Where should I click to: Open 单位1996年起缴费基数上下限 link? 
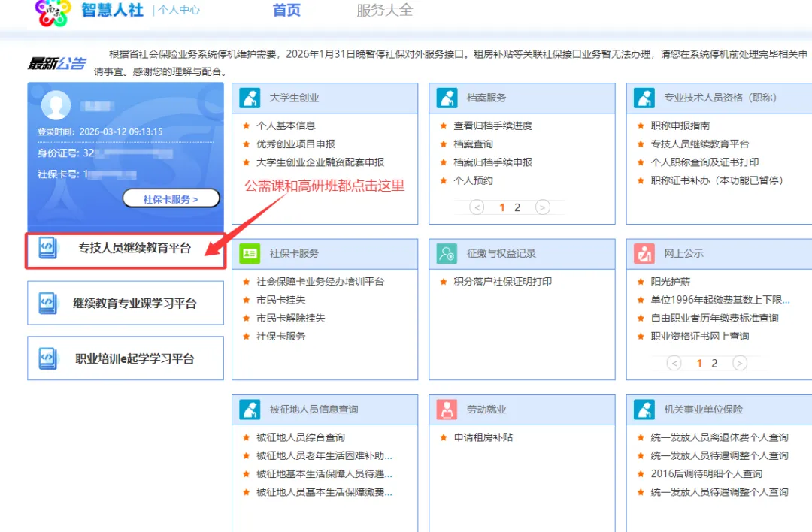(x=720, y=300)
